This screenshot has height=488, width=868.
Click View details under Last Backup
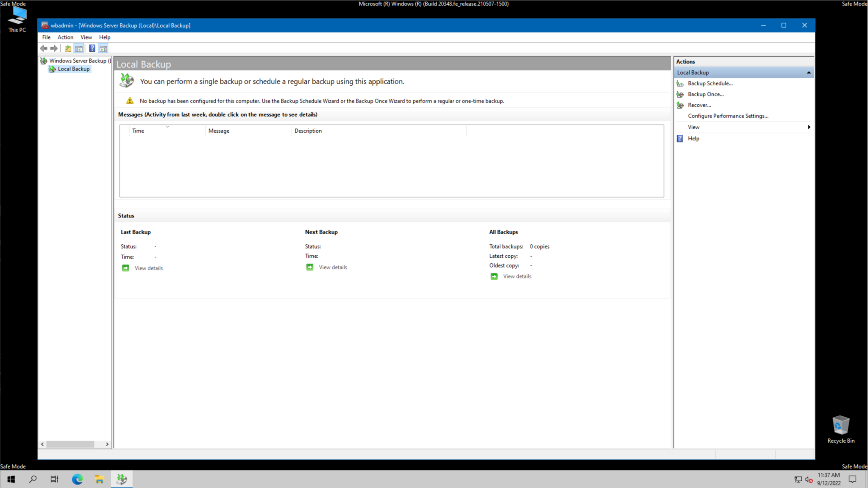pos(148,268)
